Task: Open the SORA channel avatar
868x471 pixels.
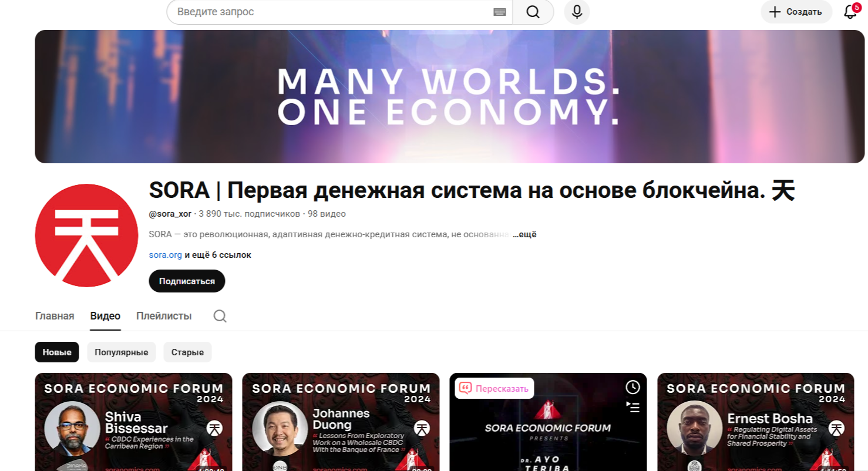Action: 86,235
